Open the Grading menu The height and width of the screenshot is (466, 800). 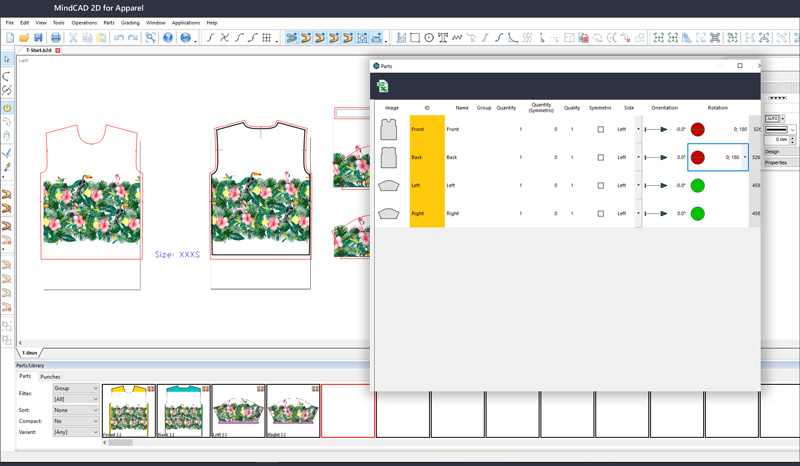click(x=130, y=23)
